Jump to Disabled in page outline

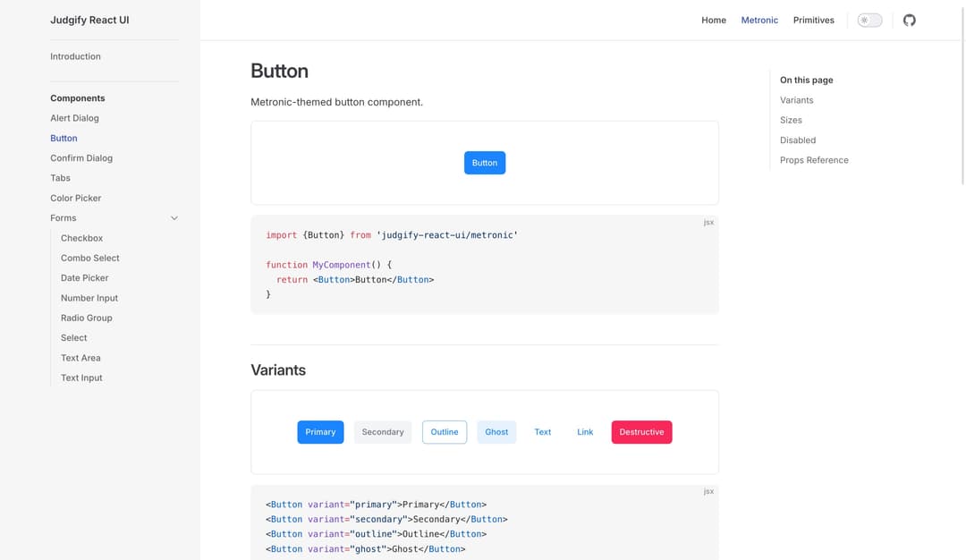click(x=798, y=140)
